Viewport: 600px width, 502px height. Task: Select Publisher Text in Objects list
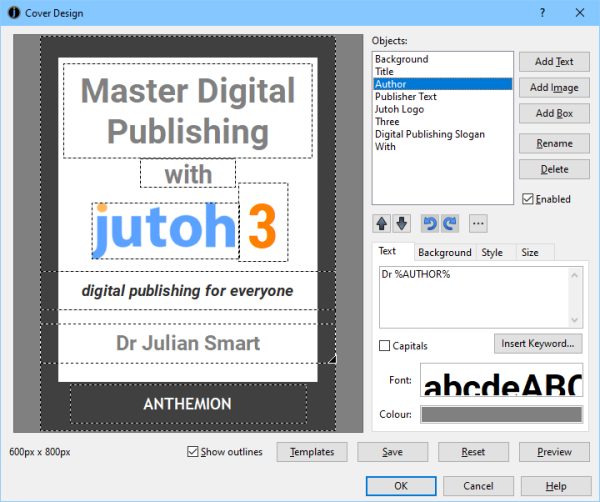[x=442, y=96]
